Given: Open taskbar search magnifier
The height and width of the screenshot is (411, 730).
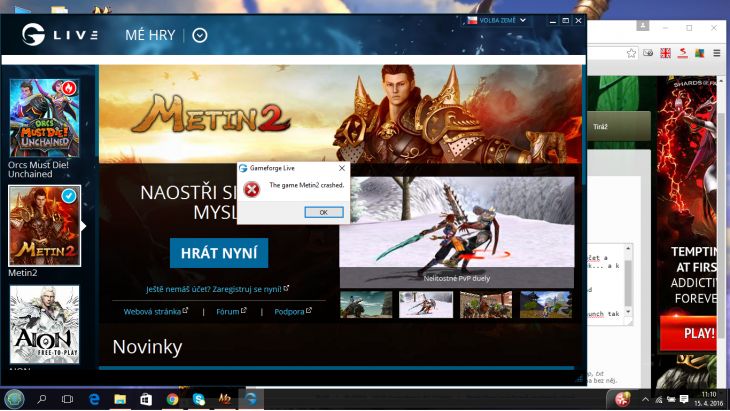Looking at the screenshot, I should pos(42,399).
